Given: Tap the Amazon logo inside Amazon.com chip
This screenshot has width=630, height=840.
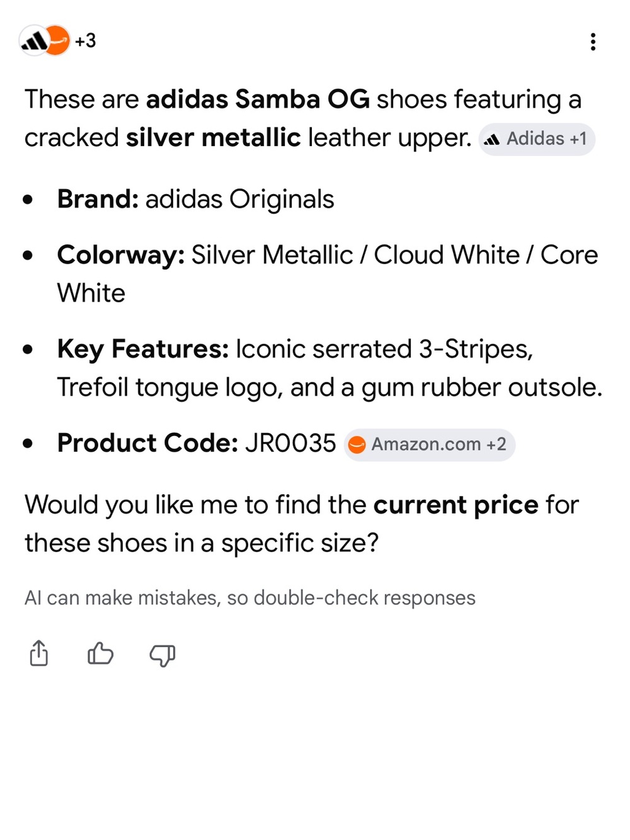Looking at the screenshot, I should (357, 445).
